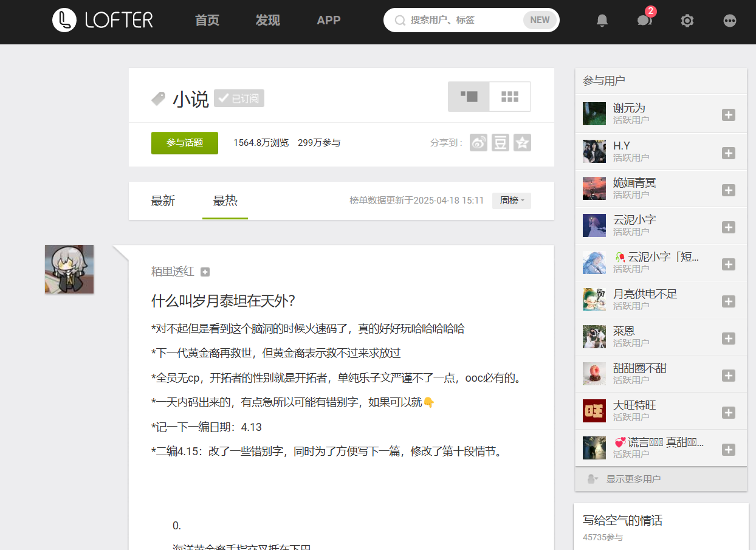Viewport: 756px width, 550px height.
Task: Open 大旺特旺 avatar thumbnail
Action: point(594,411)
